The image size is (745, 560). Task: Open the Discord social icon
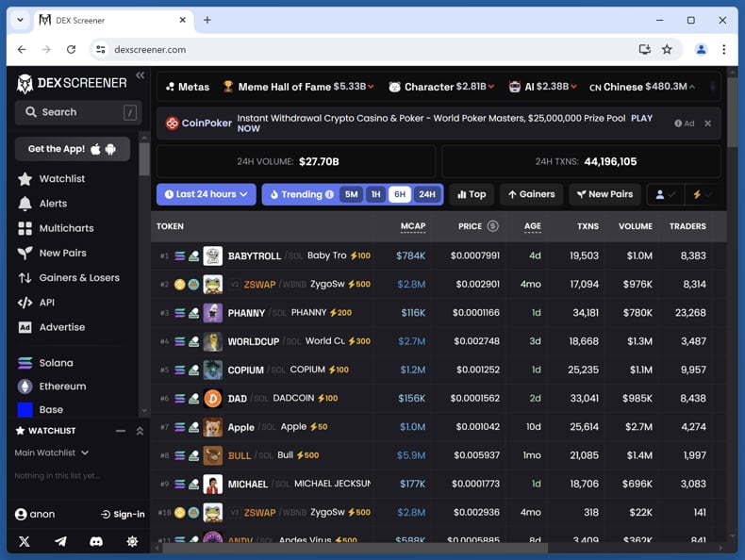(96, 541)
